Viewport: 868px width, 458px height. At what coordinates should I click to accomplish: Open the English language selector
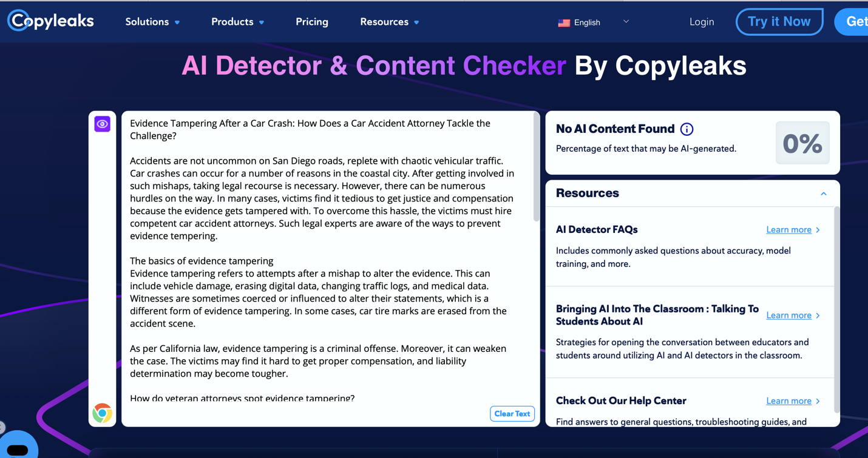tap(593, 22)
